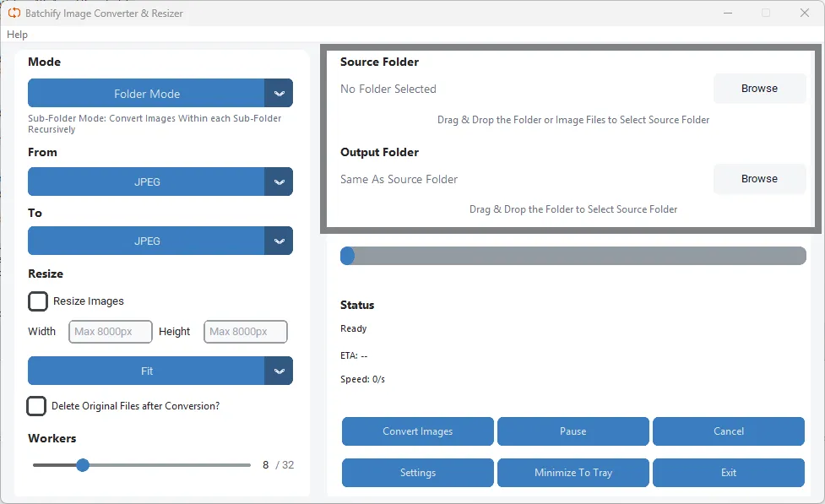This screenshot has height=504, width=825.
Task: Enable the Resize Images checkbox
Action: click(x=37, y=301)
